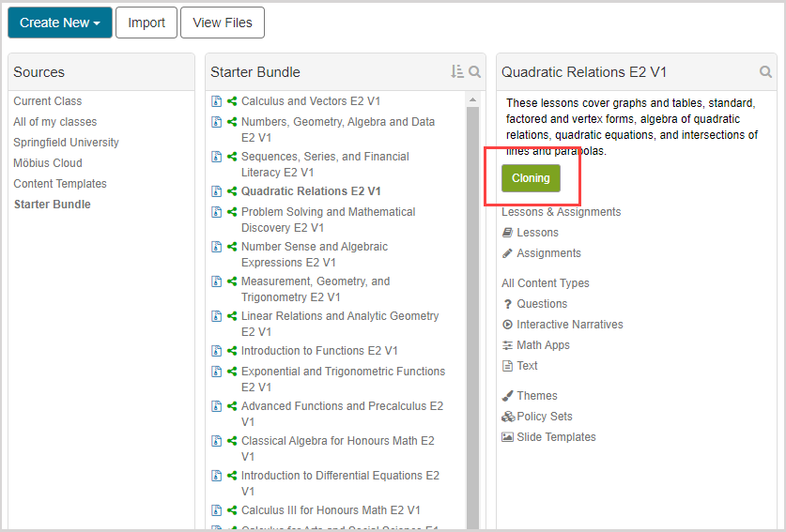Select Current Class in Sources
Viewport: 786px width, 532px height.
pos(48,101)
